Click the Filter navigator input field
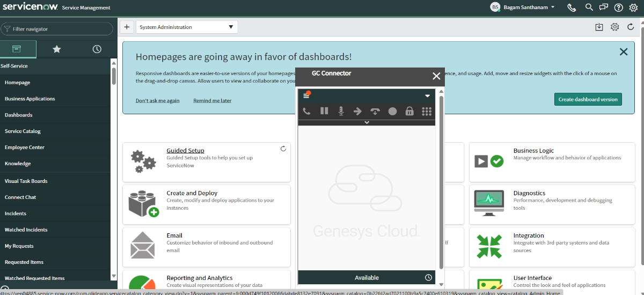This screenshot has height=295, width=644. tap(57, 29)
